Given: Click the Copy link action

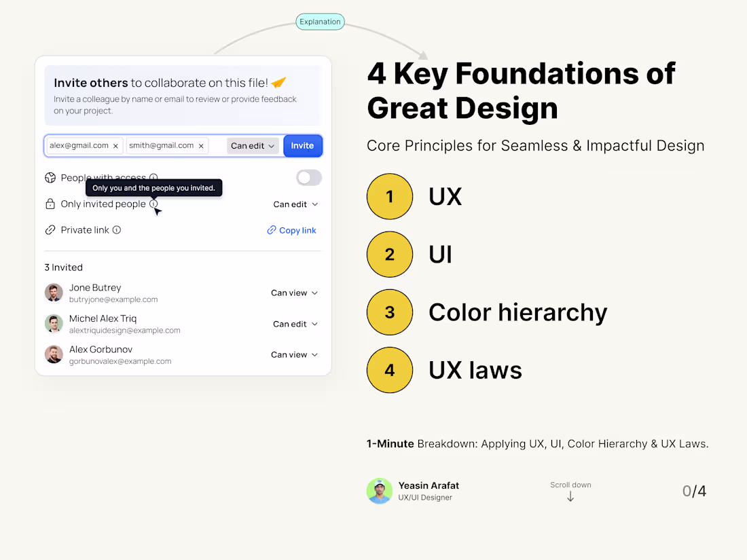Looking at the screenshot, I should 291,230.
